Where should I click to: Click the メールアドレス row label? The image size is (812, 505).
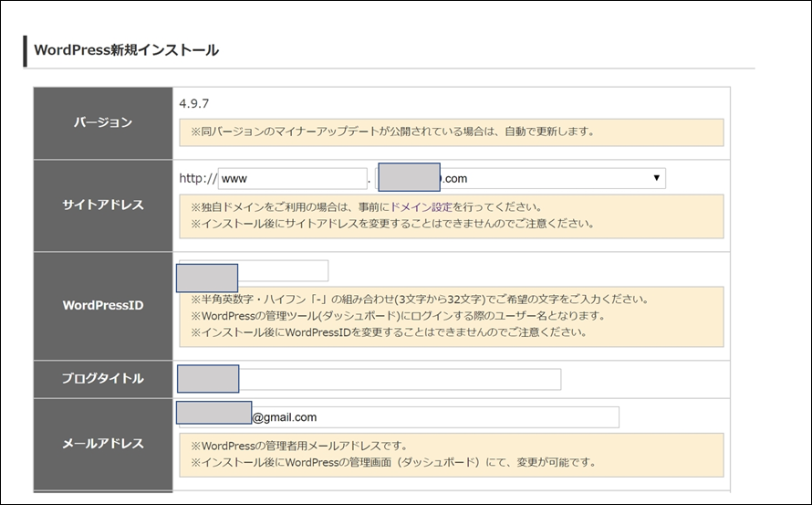coord(103,444)
